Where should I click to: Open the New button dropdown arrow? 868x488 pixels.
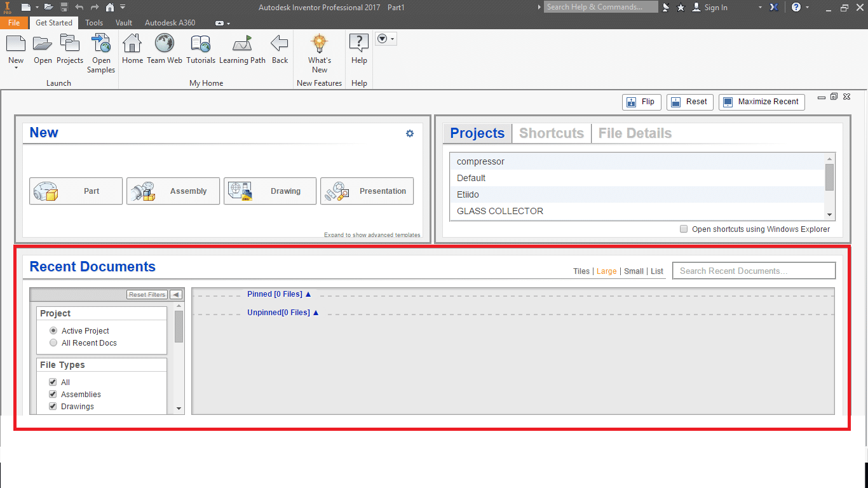pyautogui.click(x=16, y=68)
